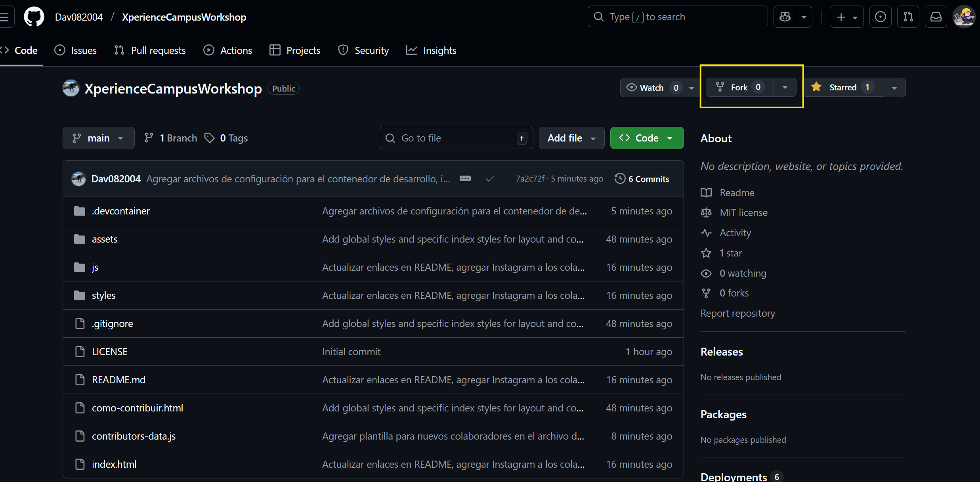Open your profile avatar menu
The width and height of the screenshot is (980, 482).
pyautogui.click(x=965, y=16)
